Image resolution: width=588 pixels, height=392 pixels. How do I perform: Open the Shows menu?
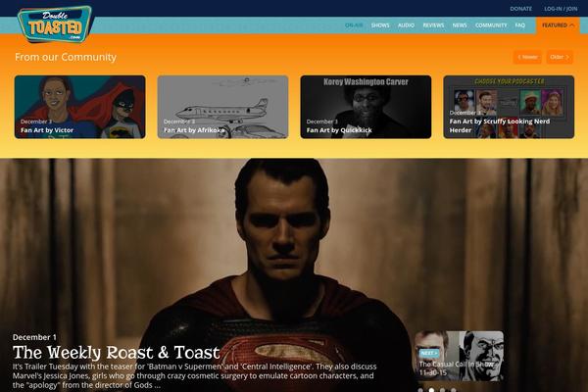tap(380, 25)
